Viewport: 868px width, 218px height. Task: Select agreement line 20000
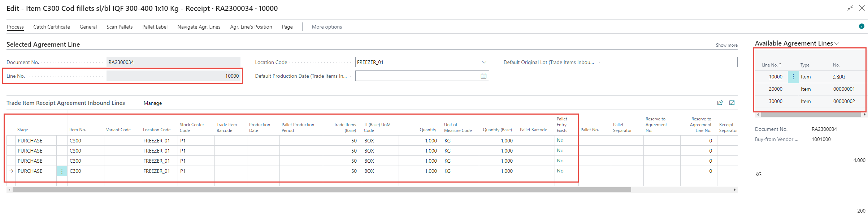[775, 89]
